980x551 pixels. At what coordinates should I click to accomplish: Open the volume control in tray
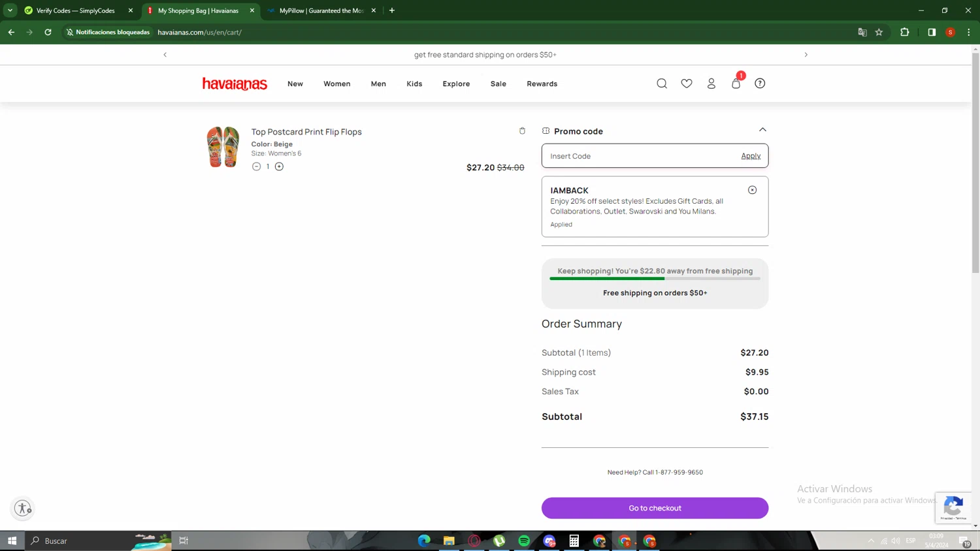pyautogui.click(x=896, y=541)
